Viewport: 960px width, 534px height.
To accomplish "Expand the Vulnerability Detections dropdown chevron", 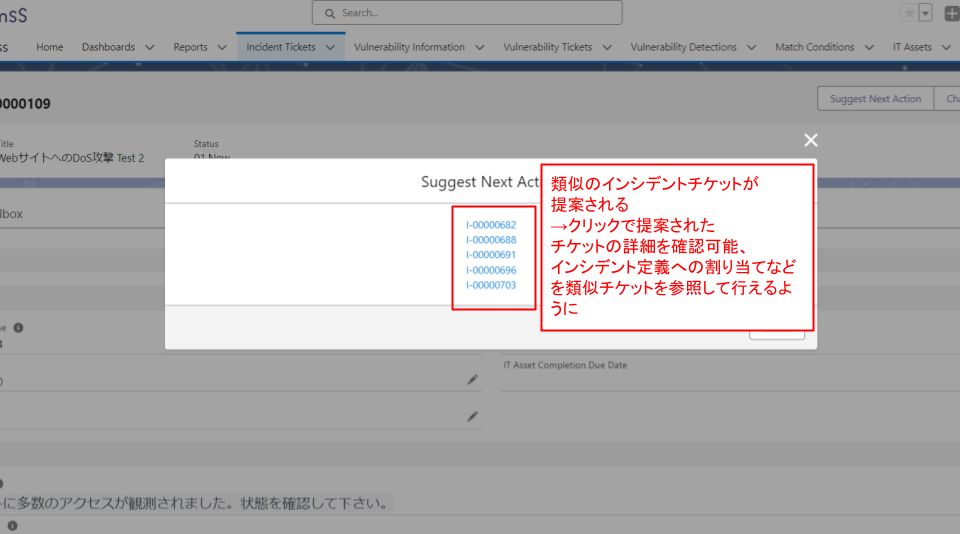I will (752, 47).
